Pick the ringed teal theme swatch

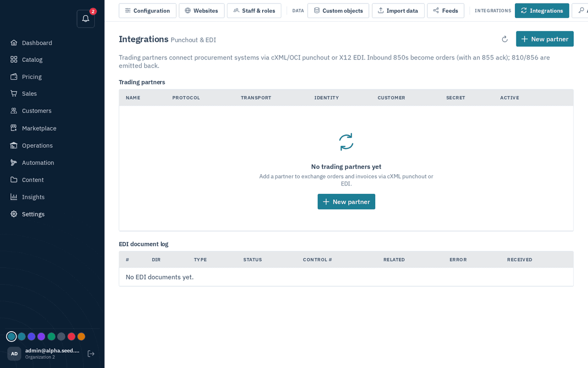click(11, 337)
